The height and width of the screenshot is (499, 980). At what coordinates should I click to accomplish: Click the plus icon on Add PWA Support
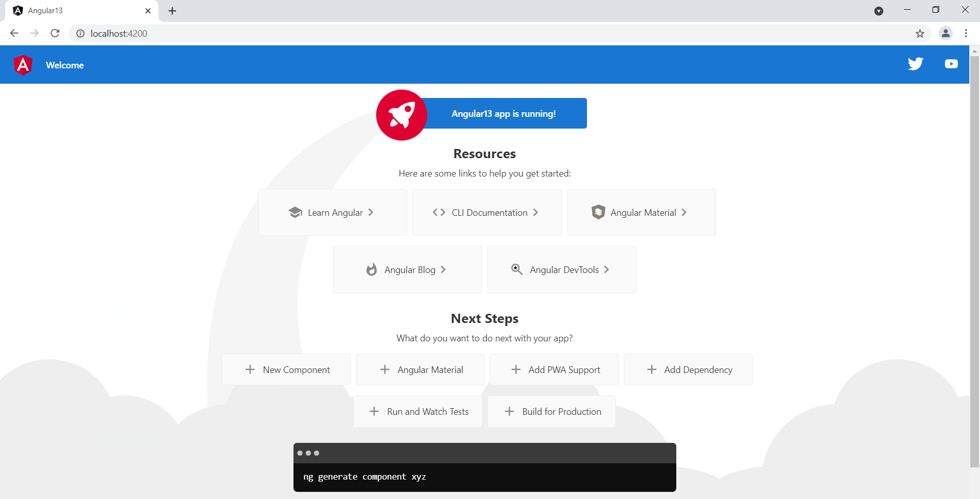click(516, 369)
